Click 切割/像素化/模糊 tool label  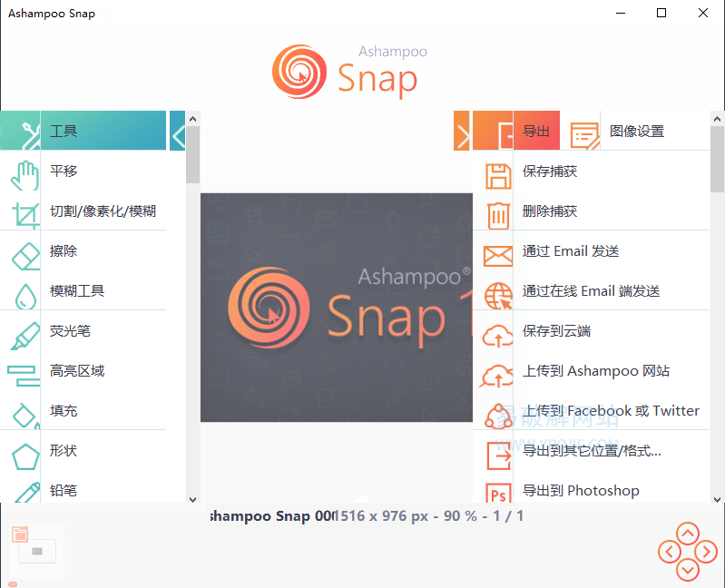point(103,211)
